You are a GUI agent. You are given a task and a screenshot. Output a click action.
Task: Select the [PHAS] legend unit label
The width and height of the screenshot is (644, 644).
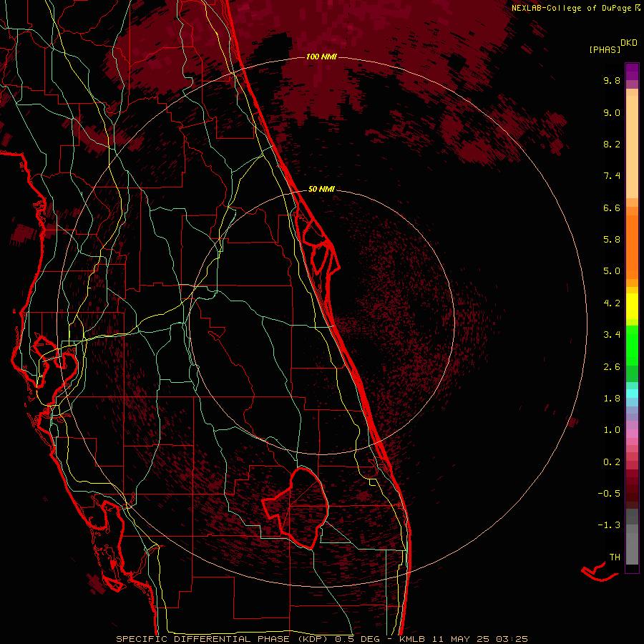coord(605,49)
